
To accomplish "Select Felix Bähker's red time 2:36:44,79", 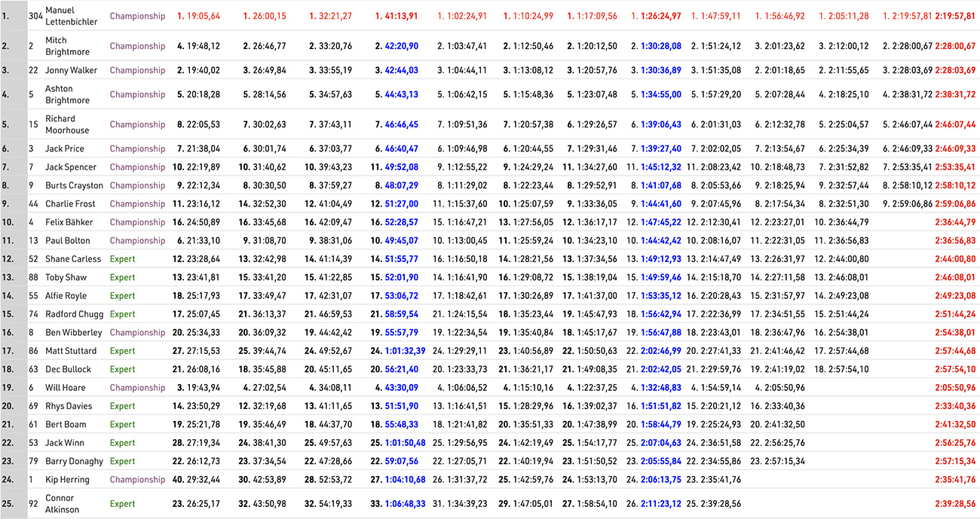I will (954, 222).
